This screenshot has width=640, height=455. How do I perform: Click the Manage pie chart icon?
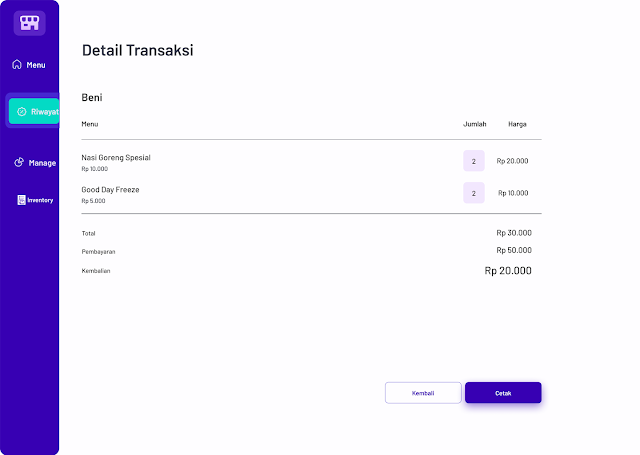(x=19, y=162)
